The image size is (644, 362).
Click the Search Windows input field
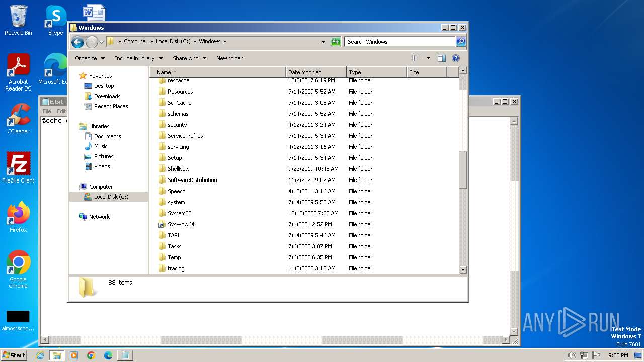pos(400,42)
